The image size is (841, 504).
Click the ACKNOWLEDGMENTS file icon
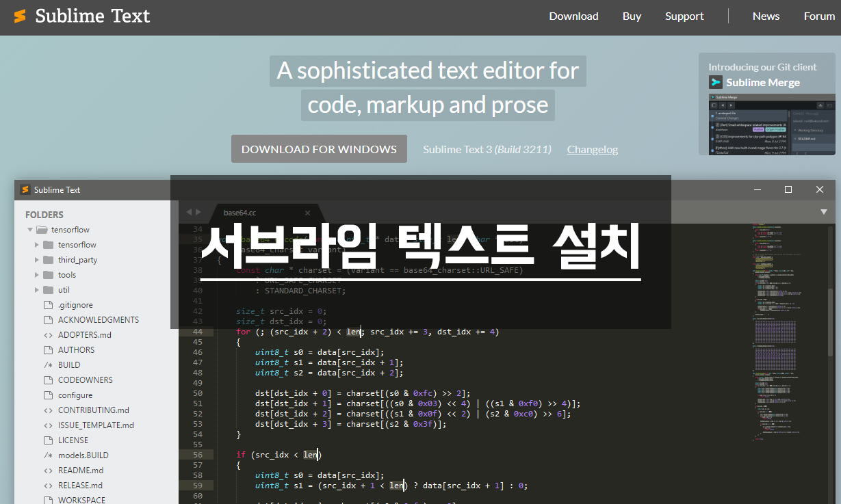tap(48, 320)
